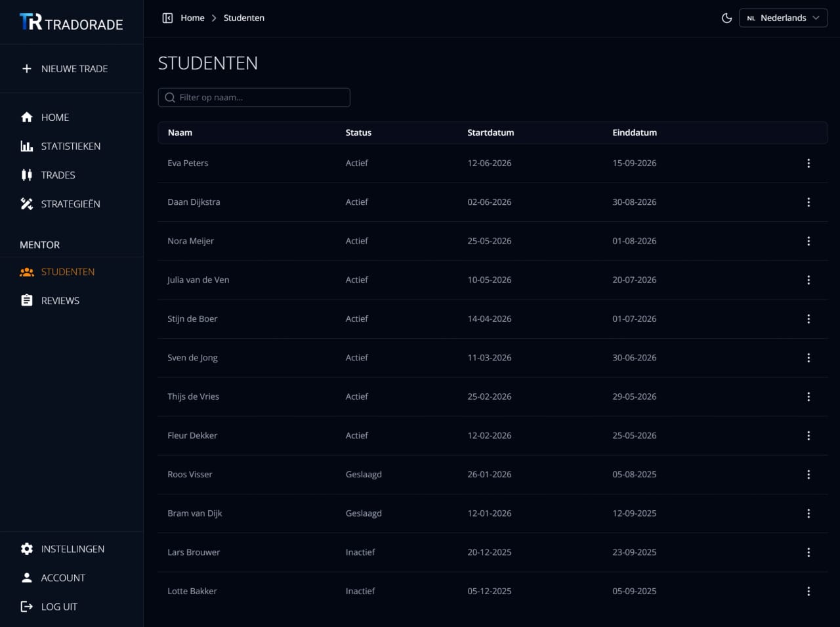Viewport: 840px width, 627px height.
Task: Open actions menu for Roos Visser
Action: tap(808, 474)
